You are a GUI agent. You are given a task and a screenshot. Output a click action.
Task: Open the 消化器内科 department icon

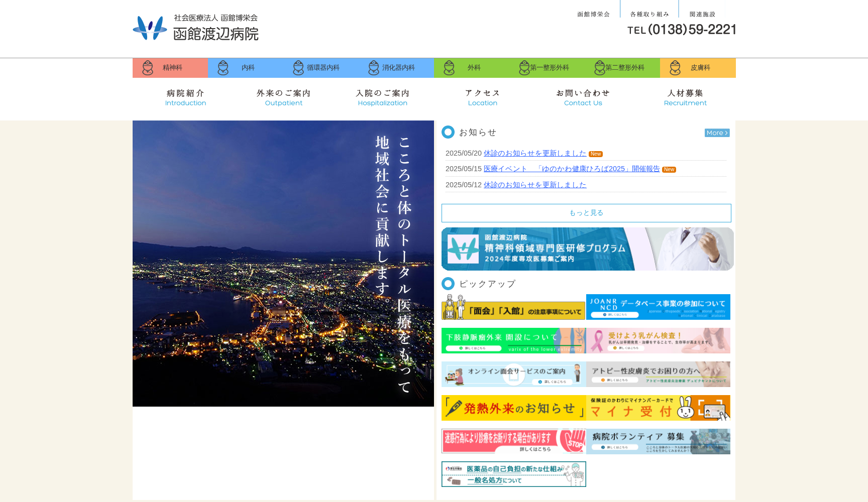tap(374, 68)
